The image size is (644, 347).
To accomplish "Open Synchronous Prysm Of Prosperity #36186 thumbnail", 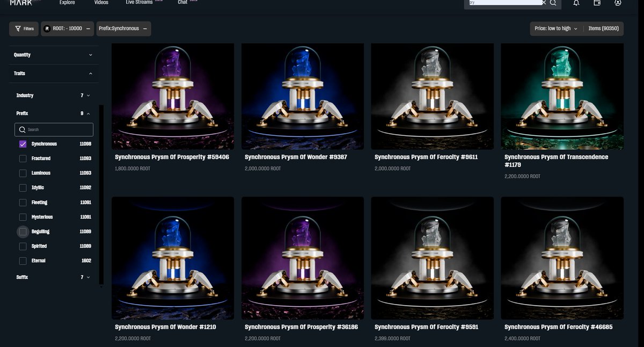I will click(303, 258).
